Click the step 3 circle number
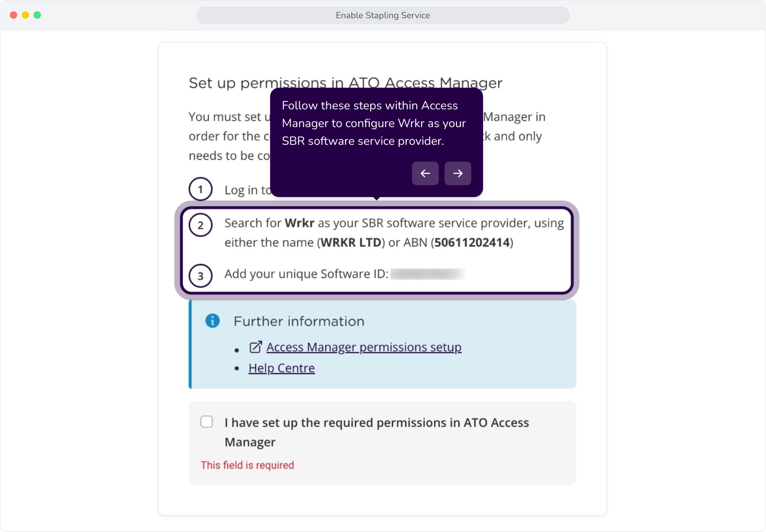766x532 pixels. click(x=201, y=276)
